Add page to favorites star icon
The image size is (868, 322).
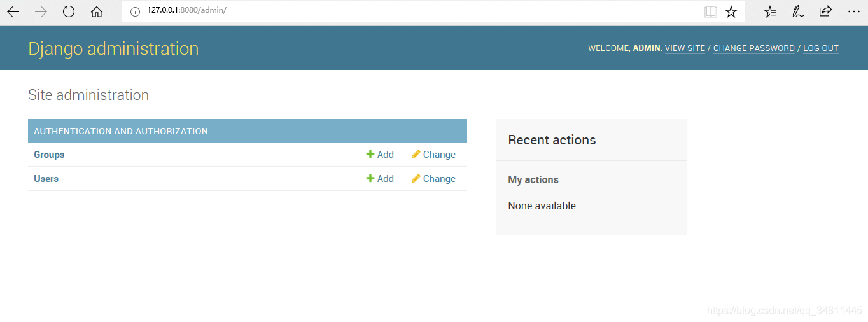pos(731,11)
